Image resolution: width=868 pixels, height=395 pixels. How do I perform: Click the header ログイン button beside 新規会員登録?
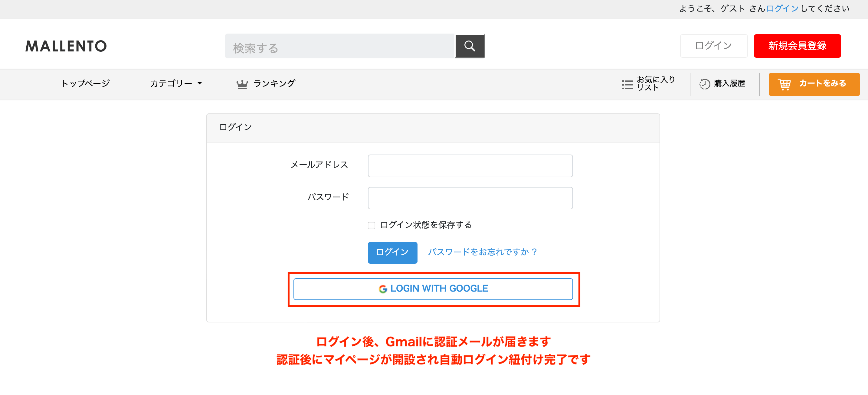(x=713, y=46)
